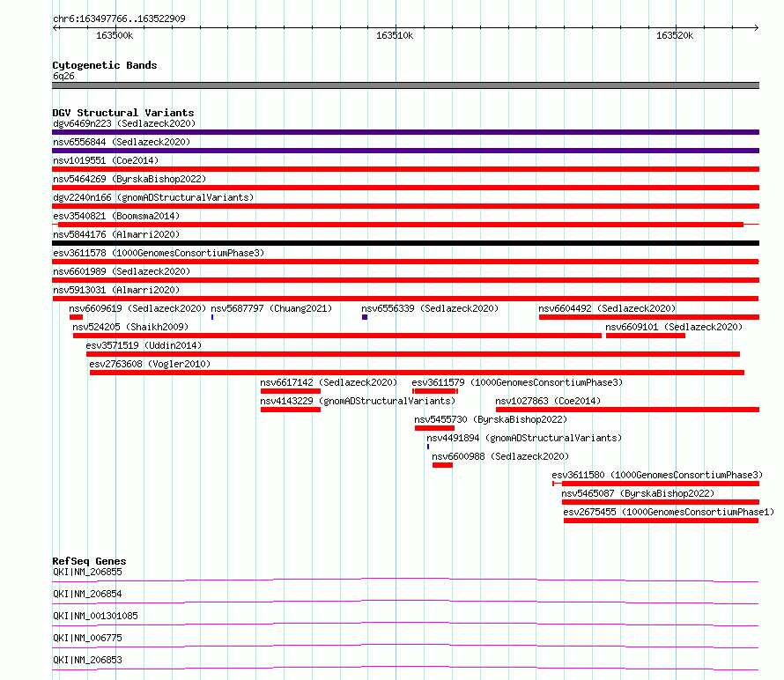This screenshot has width=784, height=680.
Task: Click the small purple nsv6556339 block
Action: tap(365, 317)
